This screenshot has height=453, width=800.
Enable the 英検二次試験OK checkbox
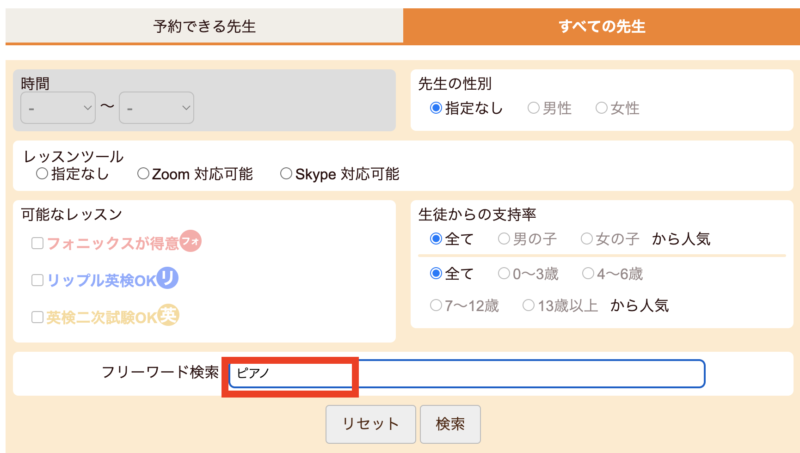click(37, 317)
